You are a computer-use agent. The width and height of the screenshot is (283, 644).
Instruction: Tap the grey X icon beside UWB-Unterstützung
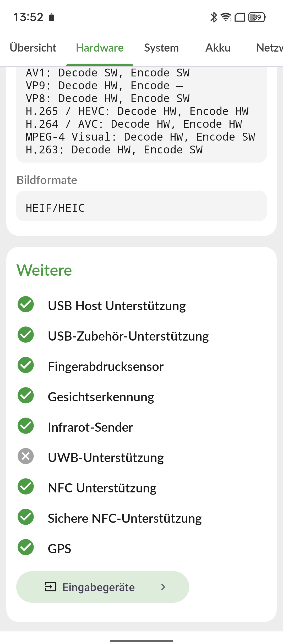point(26,456)
